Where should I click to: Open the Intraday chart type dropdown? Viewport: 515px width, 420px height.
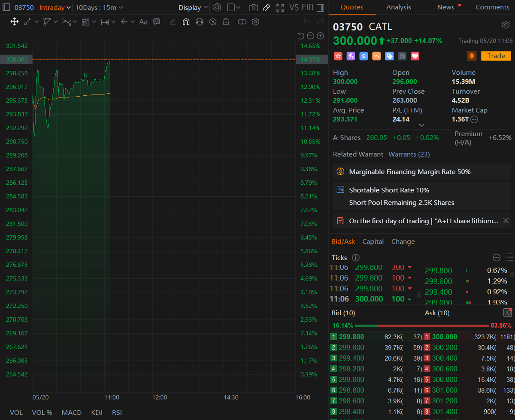pos(55,7)
